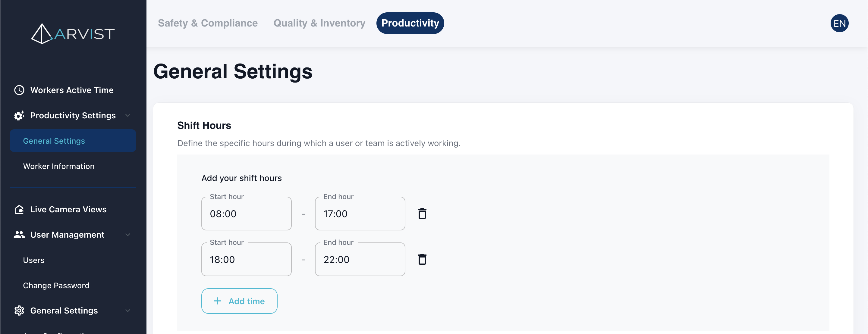
Task: Open the EN language selector
Action: [x=839, y=23]
